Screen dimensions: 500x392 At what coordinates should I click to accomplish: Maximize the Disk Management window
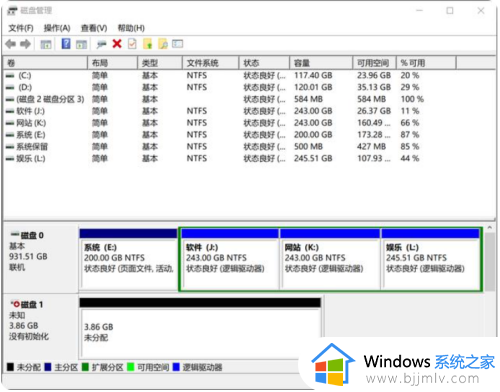pos(450,11)
